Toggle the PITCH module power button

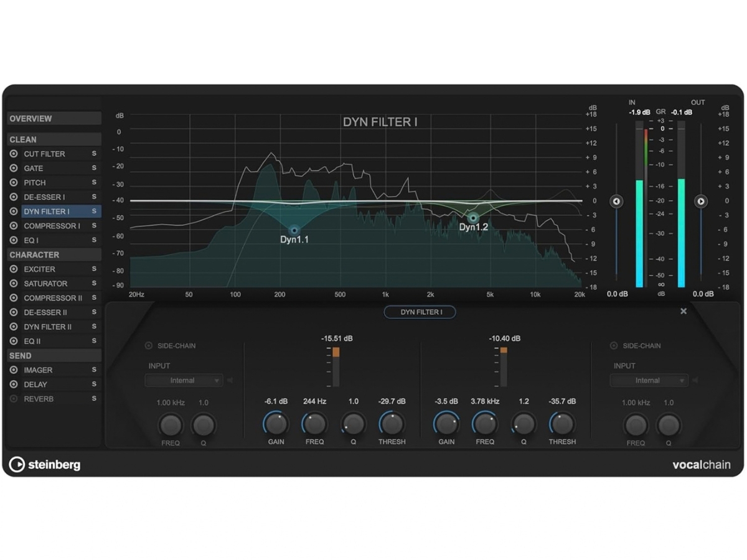click(14, 182)
